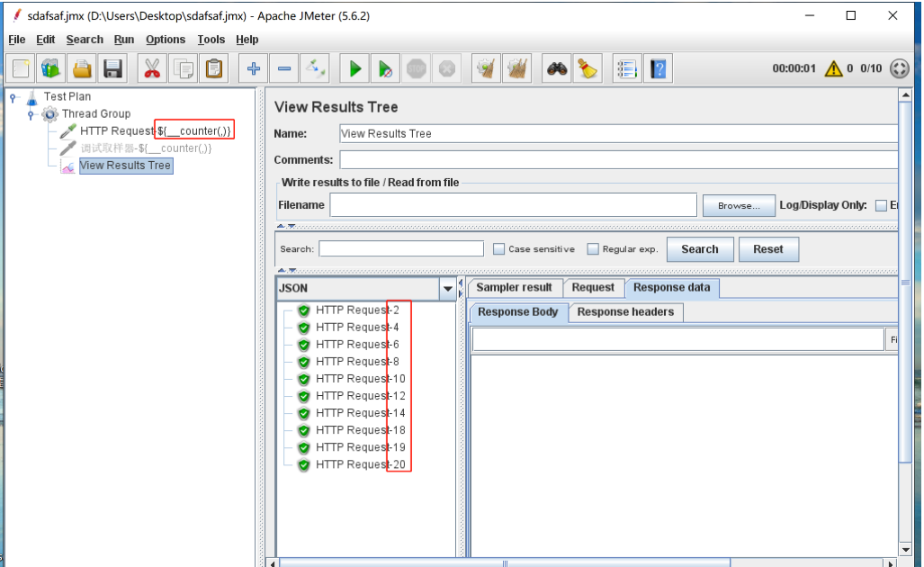Viewport: 924px width, 567px height.
Task: Select HTTP Request ${__counter(,)} tree item
Action: click(x=156, y=130)
